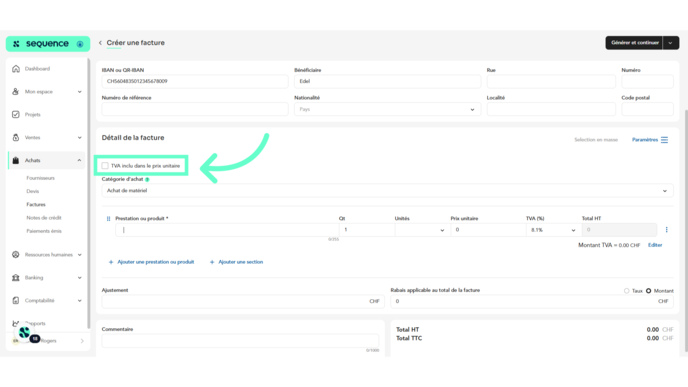Click the Banking building icon
The image size is (688, 387).
(x=16, y=278)
